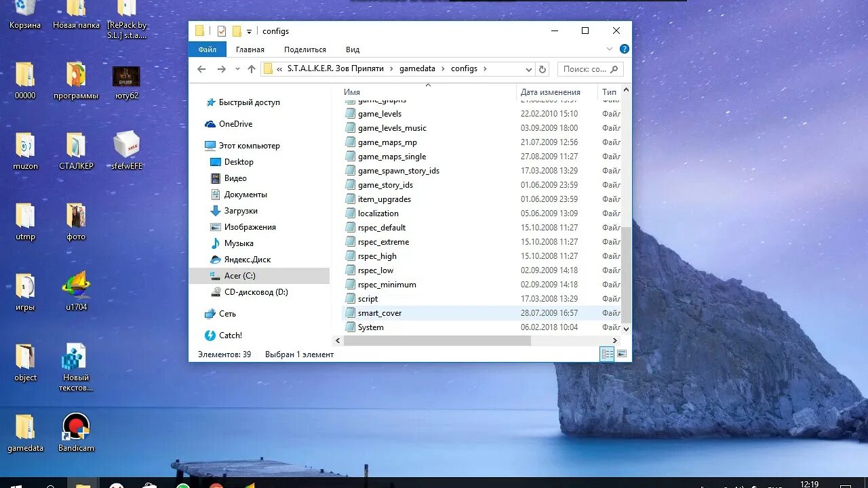Select the Новая папка desktop folder
The image size is (868, 488).
76,15
